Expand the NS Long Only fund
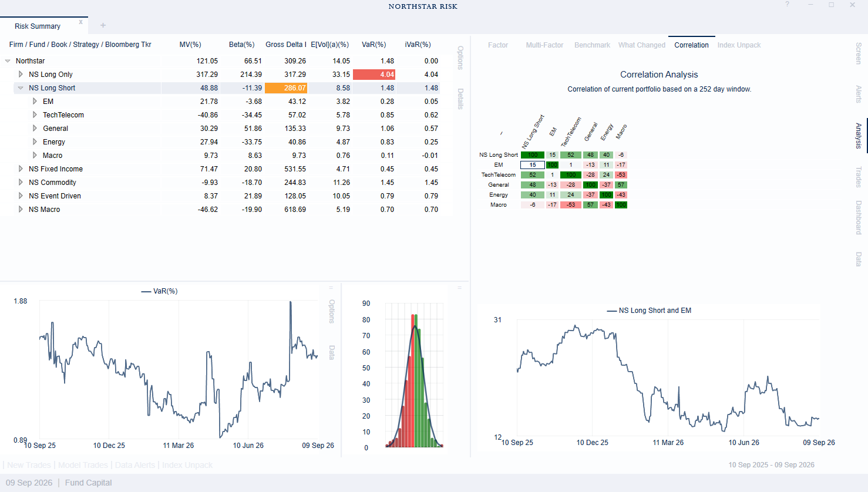Image resolution: width=868 pixels, height=492 pixels. tap(21, 75)
